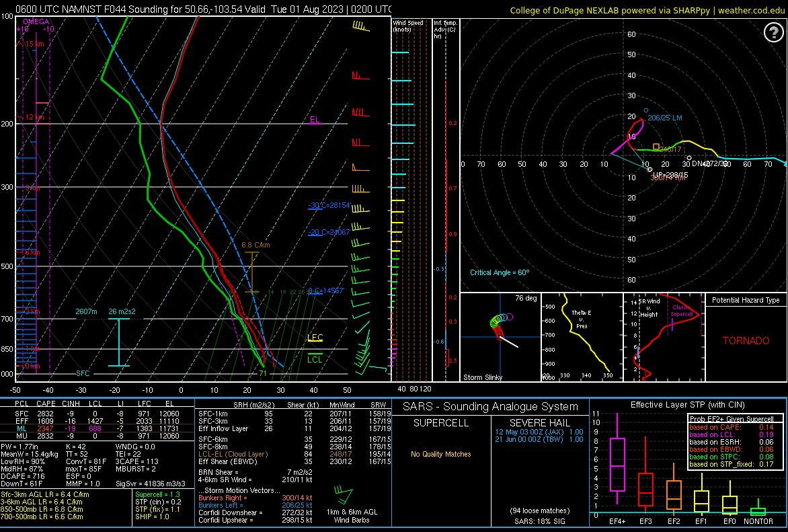Click the 'Bunkers Right =' storm motion label
Screen dimensions: 788x532
223,498
